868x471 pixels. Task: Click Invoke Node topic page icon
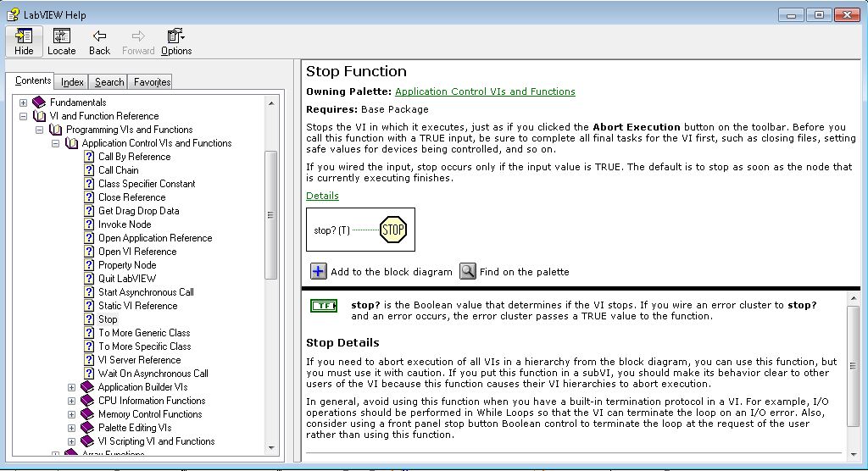89,224
